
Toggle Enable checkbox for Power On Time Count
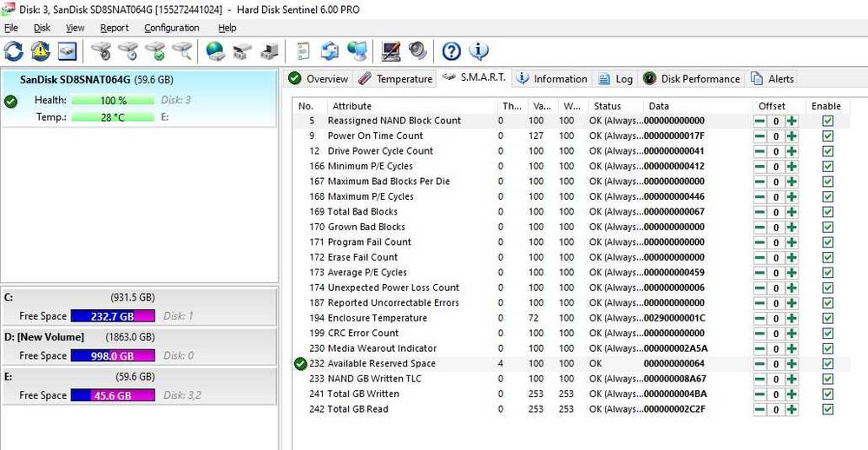[x=827, y=136]
